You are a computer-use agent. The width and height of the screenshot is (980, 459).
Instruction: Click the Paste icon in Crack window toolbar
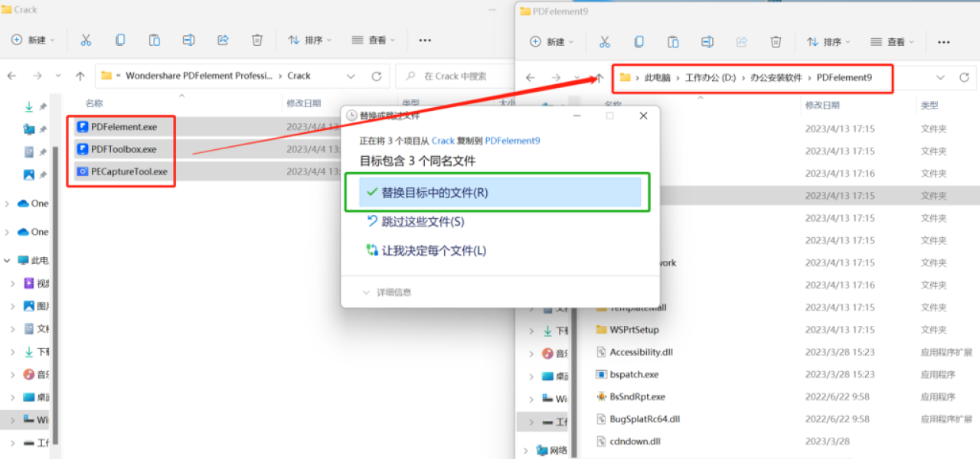tap(155, 40)
